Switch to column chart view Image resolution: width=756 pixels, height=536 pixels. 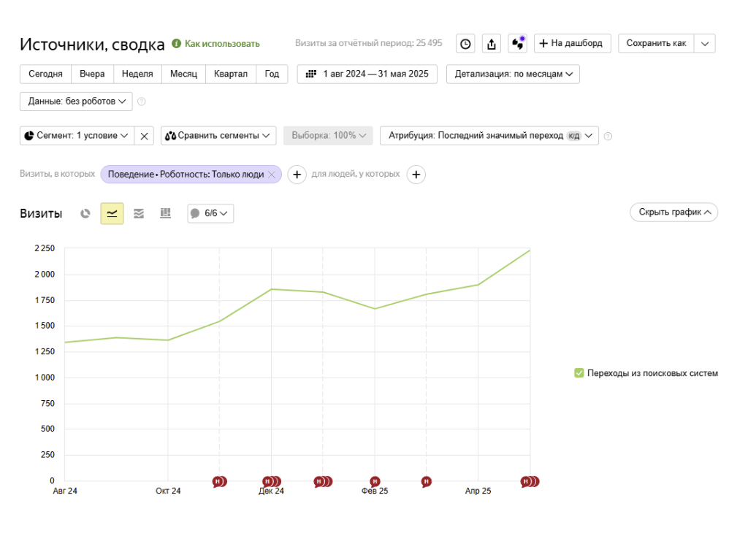coord(165,213)
